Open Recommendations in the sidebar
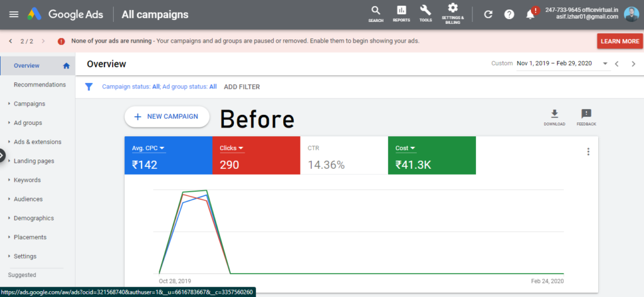This screenshot has height=297, width=644. point(40,85)
